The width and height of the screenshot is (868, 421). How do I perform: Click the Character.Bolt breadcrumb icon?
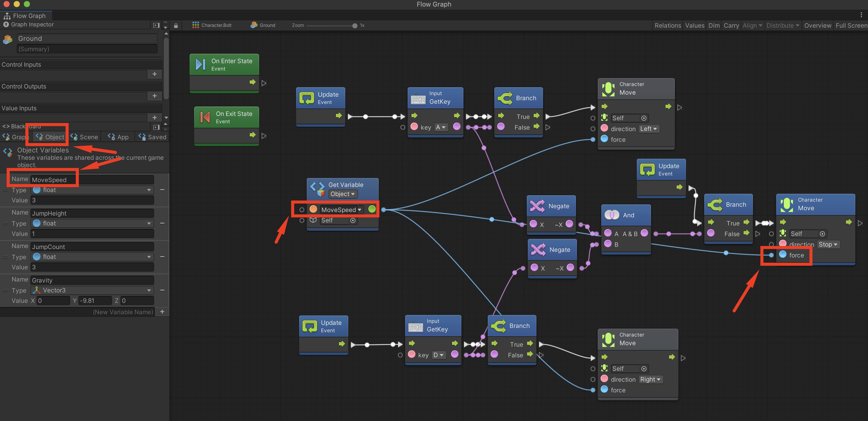tap(195, 25)
